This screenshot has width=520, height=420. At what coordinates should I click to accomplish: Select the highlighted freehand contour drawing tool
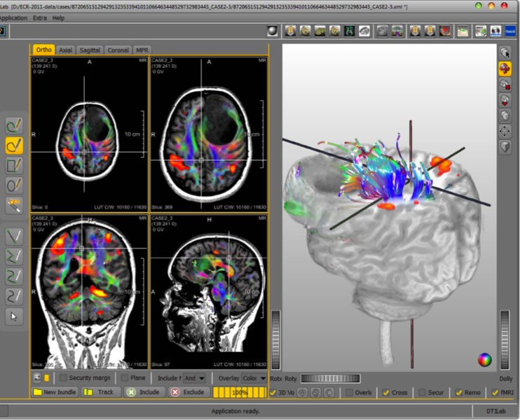pos(14,146)
